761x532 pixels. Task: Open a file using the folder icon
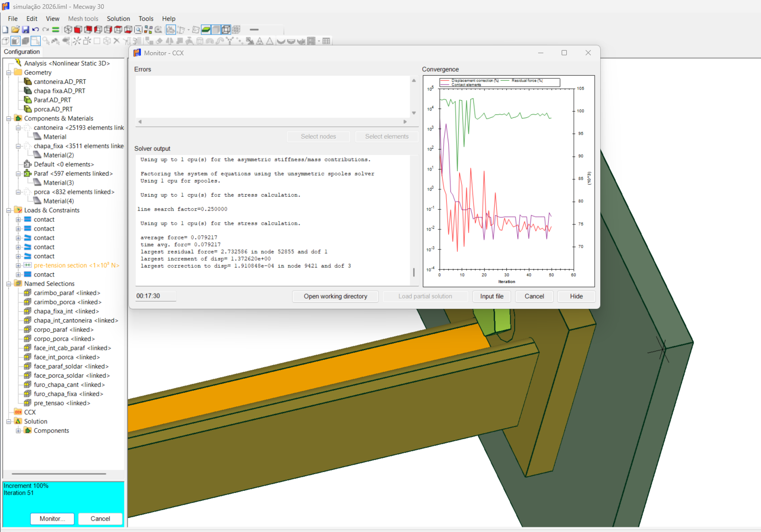coord(15,30)
